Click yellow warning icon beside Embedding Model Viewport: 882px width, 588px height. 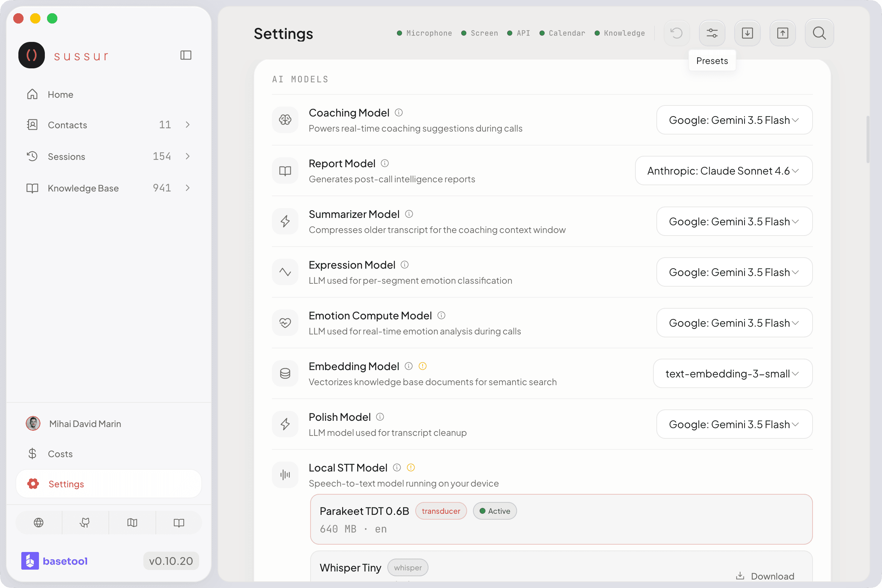point(422,366)
